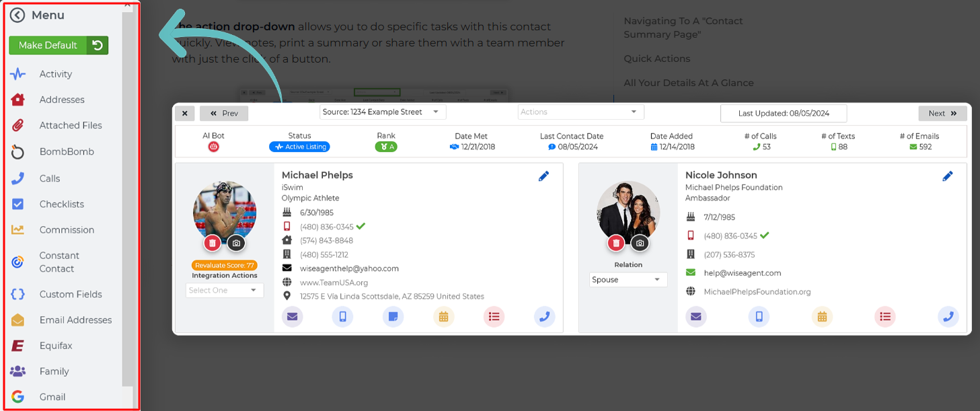Click the Family people icon
The image size is (980, 411).
point(18,371)
